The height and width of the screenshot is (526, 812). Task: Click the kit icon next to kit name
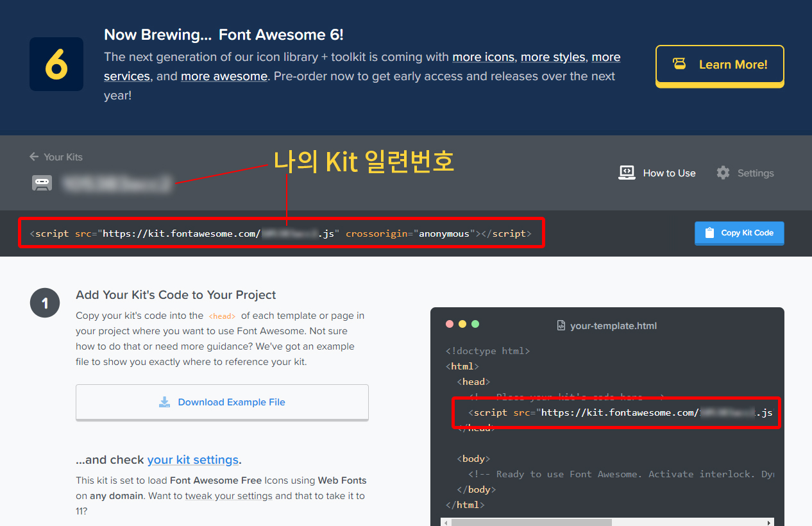[42, 183]
